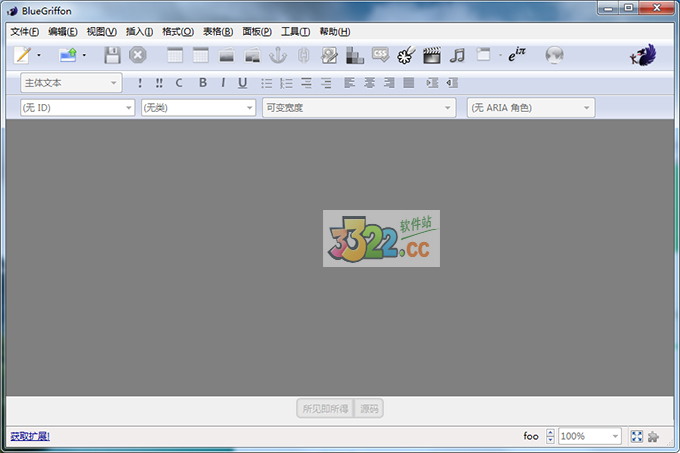
Task: Toggle bold formatting
Action: tap(203, 83)
